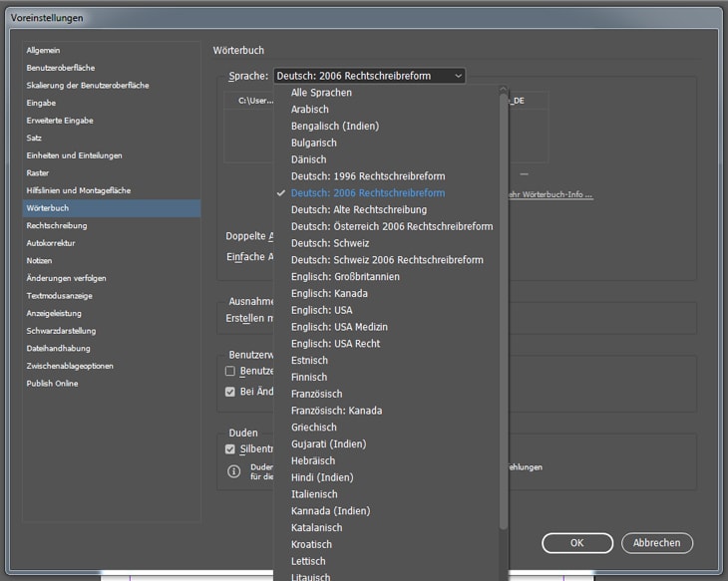Pick 'Deutsch: Schweiz' from the dropdown list
Image resolution: width=728 pixels, height=581 pixels.
click(330, 243)
